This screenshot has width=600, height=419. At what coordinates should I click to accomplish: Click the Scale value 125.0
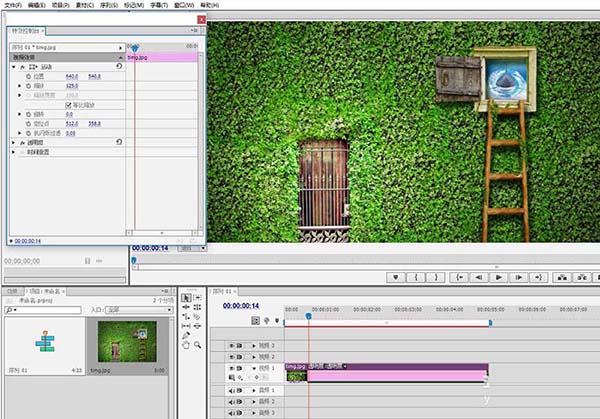[x=72, y=85]
